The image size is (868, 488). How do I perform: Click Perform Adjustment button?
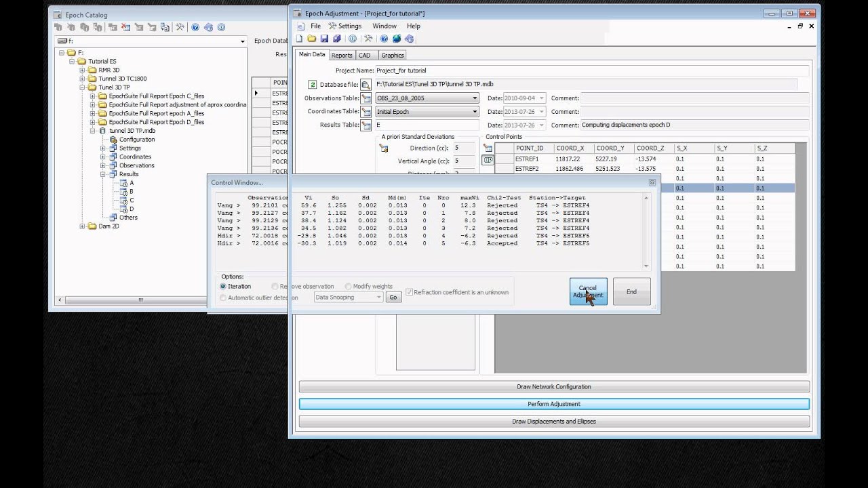tap(554, 404)
